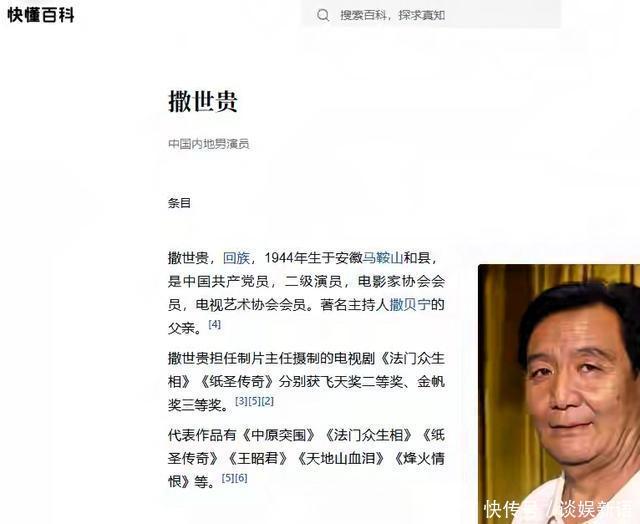
Task: Click the intro paragraph starting 撒世贵，
Action: 306,293
